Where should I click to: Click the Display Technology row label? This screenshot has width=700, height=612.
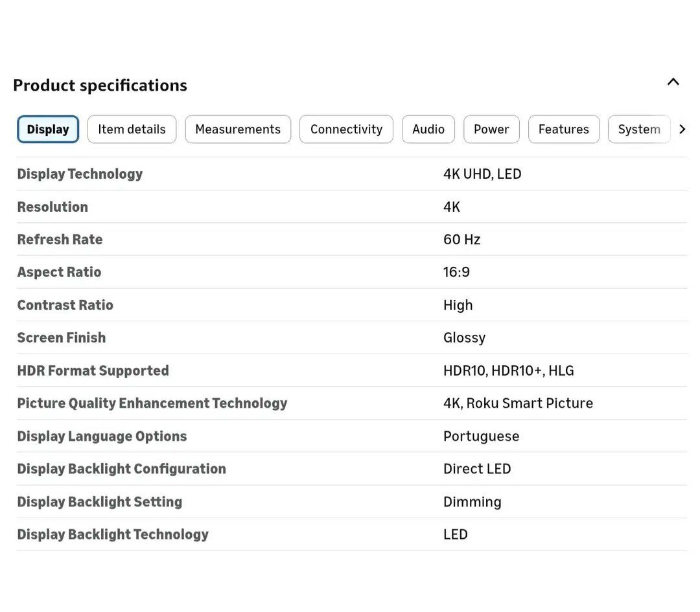click(80, 174)
